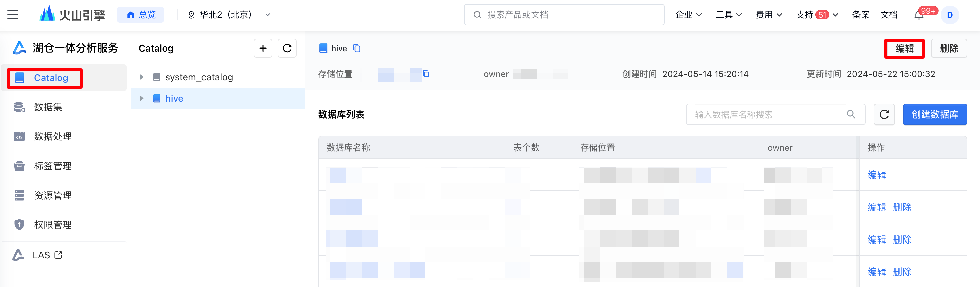980x287 pixels.
Task: Refresh the database list table
Action: (884, 114)
